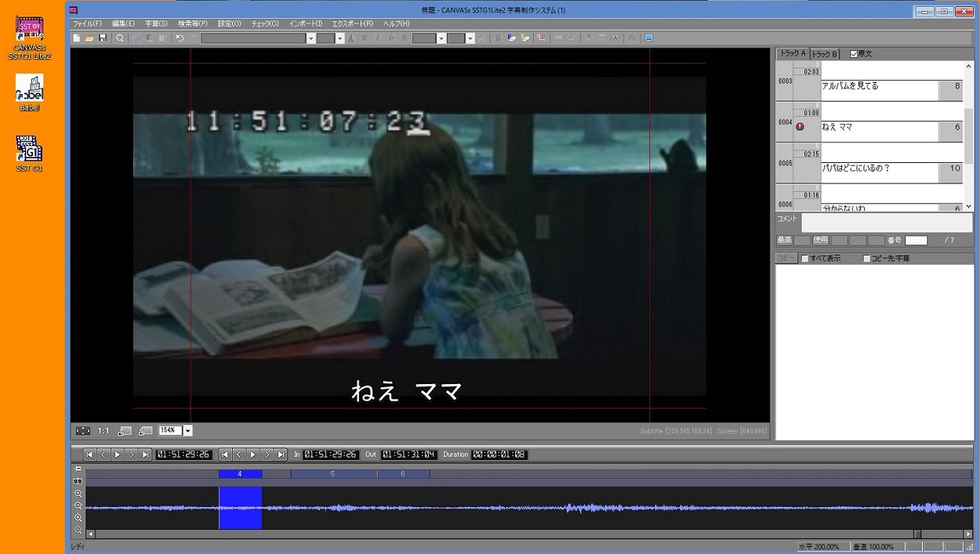The height and width of the screenshot is (554, 980).
Task: Click the zoom-out magnifier below the top one
Action: pyautogui.click(x=78, y=506)
